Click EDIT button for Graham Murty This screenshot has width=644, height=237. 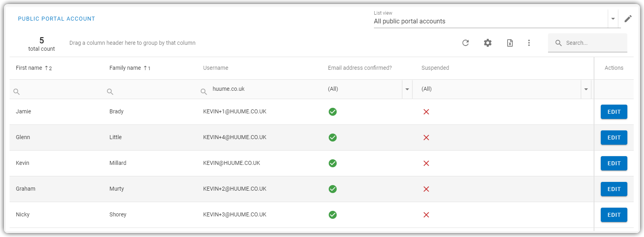[614, 189]
